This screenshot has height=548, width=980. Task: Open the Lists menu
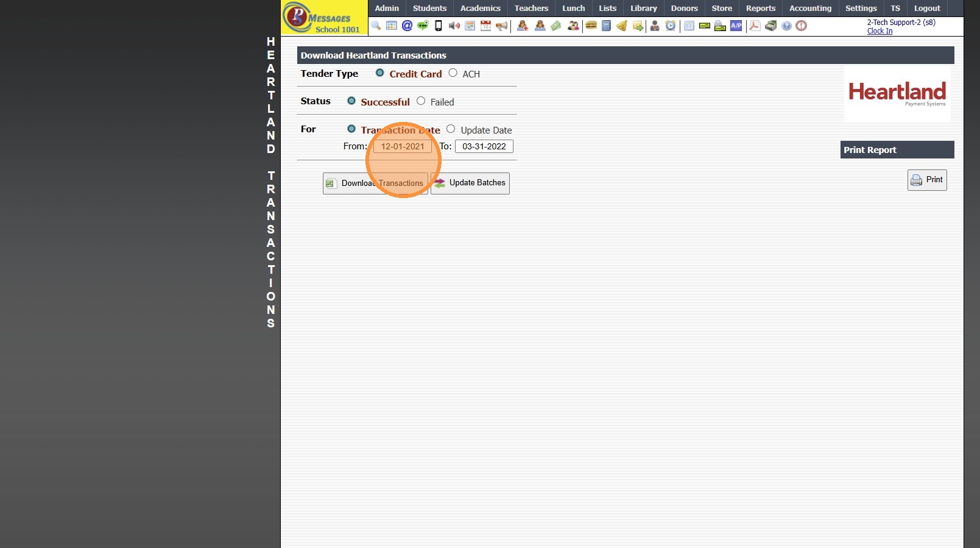click(x=607, y=9)
